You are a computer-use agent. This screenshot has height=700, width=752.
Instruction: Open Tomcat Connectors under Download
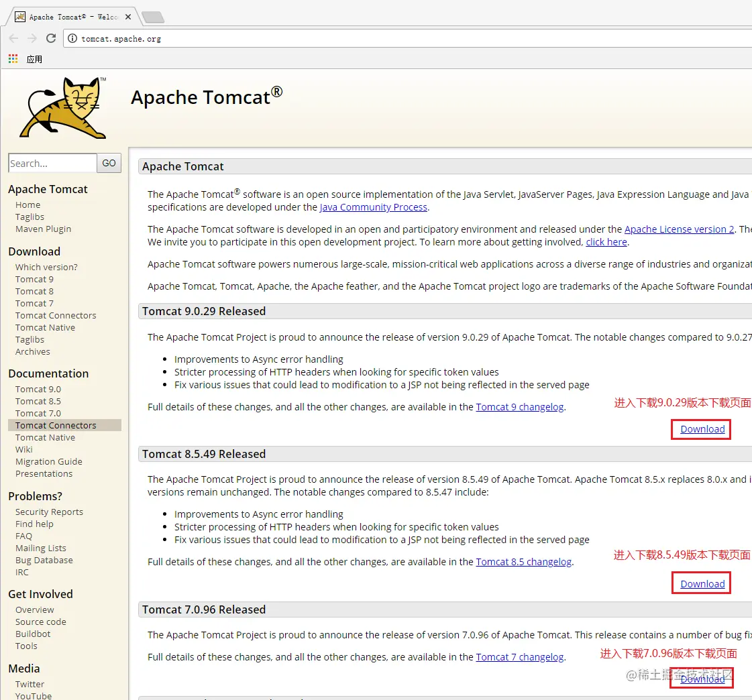tap(56, 315)
